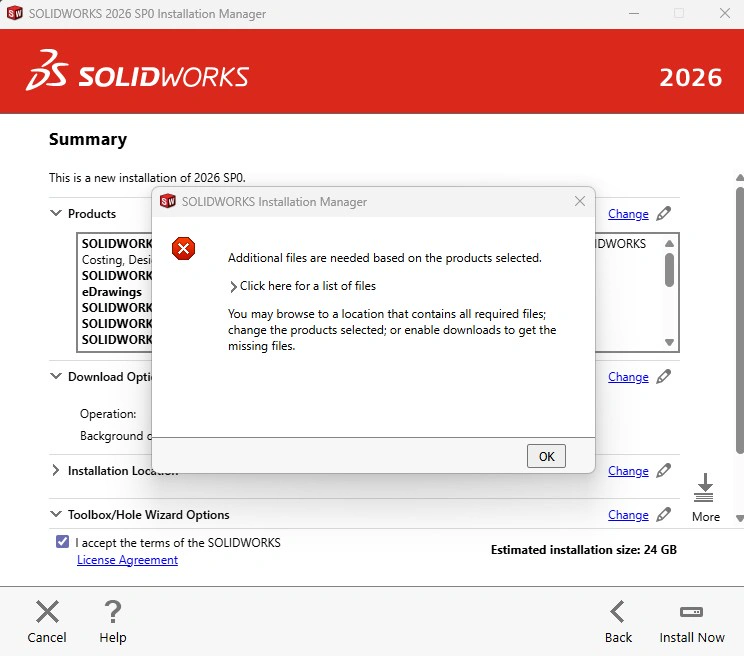Click the Change link for Installation Location
The image size is (744, 656).
click(x=628, y=471)
